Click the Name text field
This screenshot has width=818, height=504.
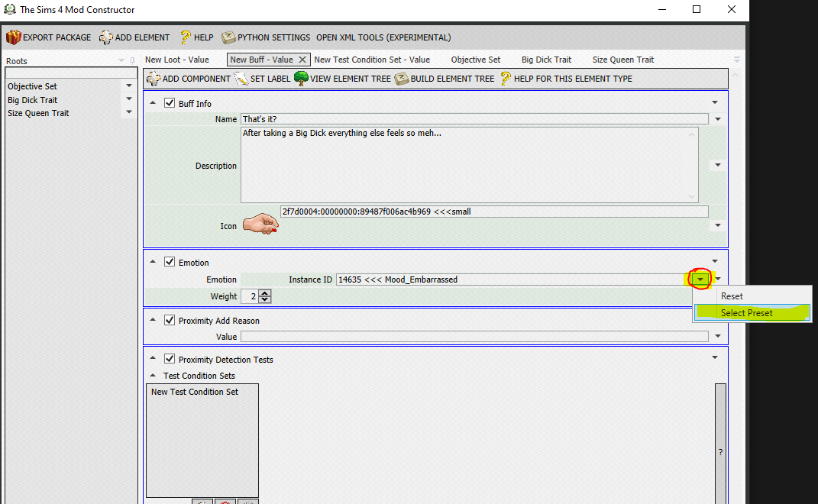point(474,119)
